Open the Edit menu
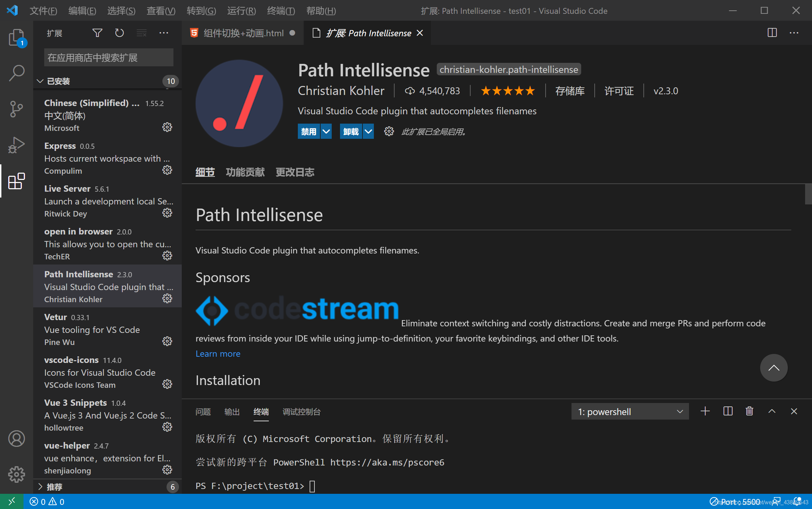The height and width of the screenshot is (509, 812). 82,11
